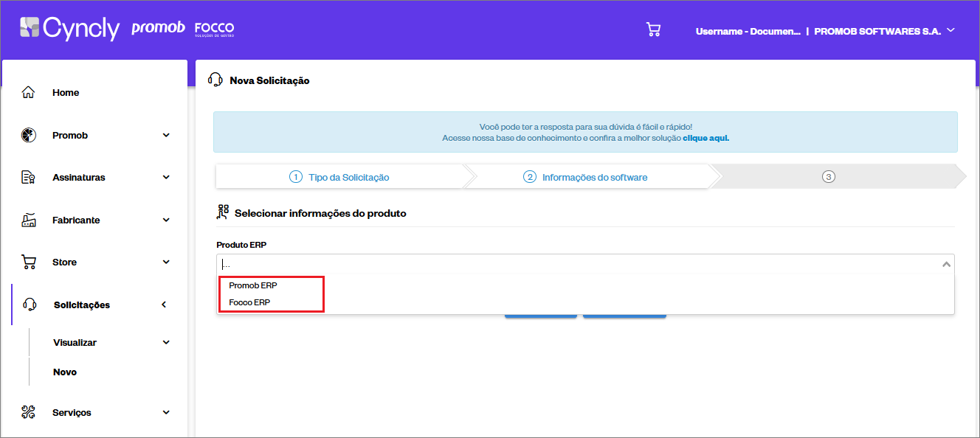
Task: Click the Nova Solicitação page title
Action: (x=269, y=80)
